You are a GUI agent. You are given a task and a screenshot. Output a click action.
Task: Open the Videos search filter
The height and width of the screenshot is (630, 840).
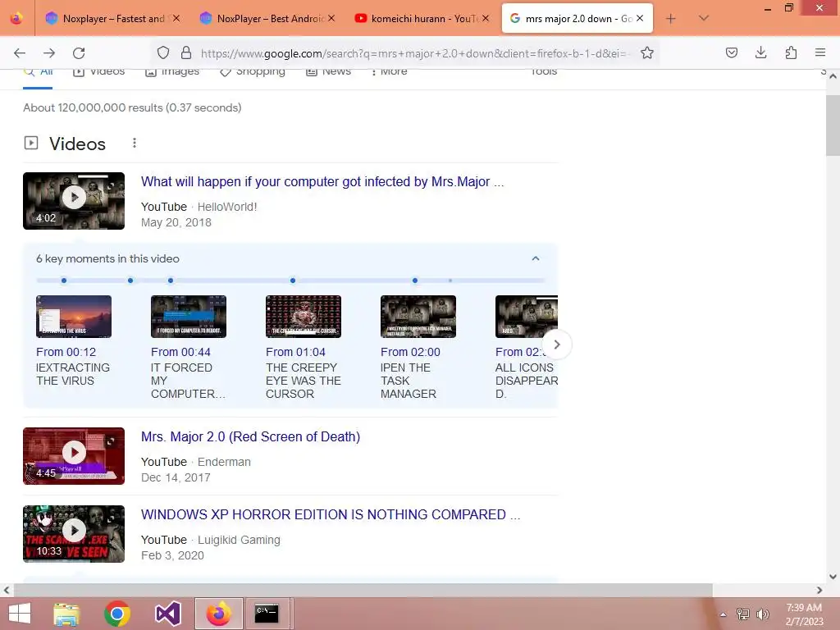point(99,72)
